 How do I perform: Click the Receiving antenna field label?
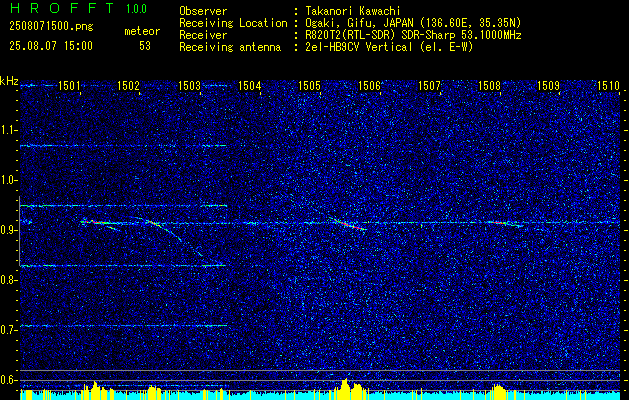230,47
